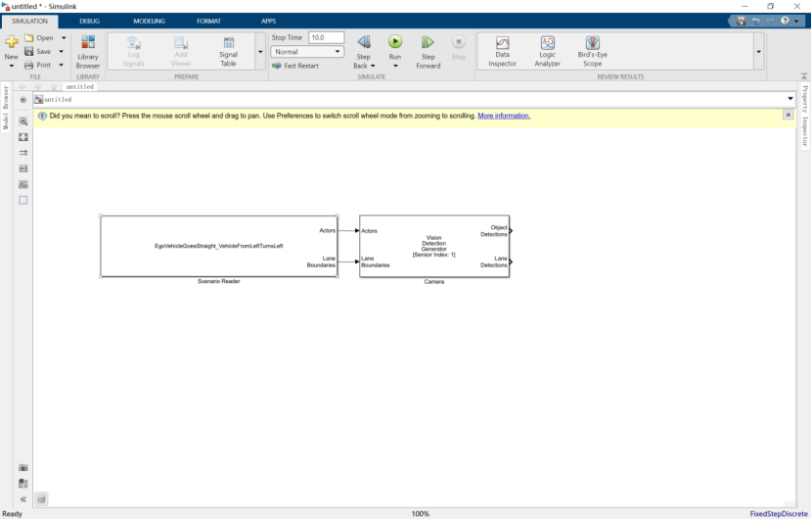Click the Annotation text tool icon
The image size is (812, 519).
click(23, 168)
